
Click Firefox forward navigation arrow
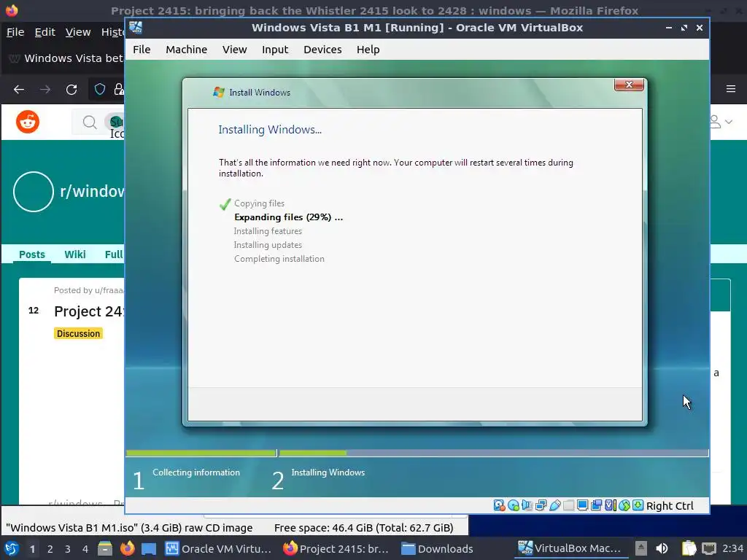45,89
